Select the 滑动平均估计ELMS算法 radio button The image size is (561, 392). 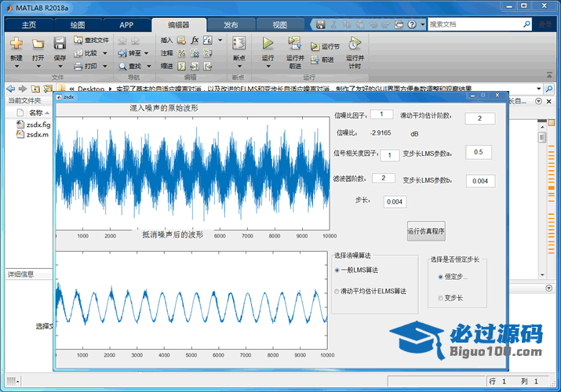[337, 291]
